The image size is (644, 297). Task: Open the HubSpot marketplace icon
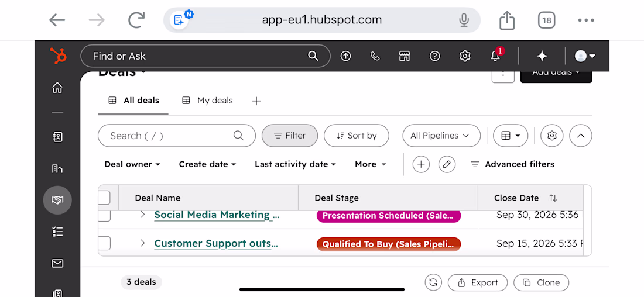point(405,56)
